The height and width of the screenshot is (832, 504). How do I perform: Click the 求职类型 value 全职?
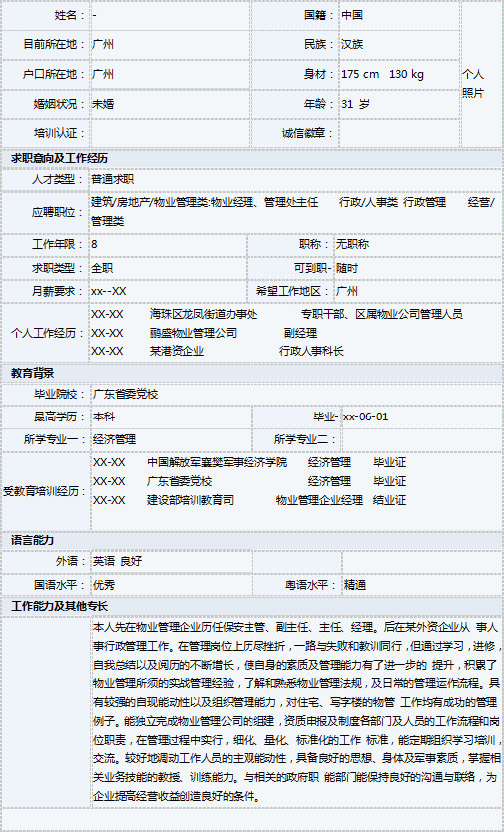(x=102, y=268)
